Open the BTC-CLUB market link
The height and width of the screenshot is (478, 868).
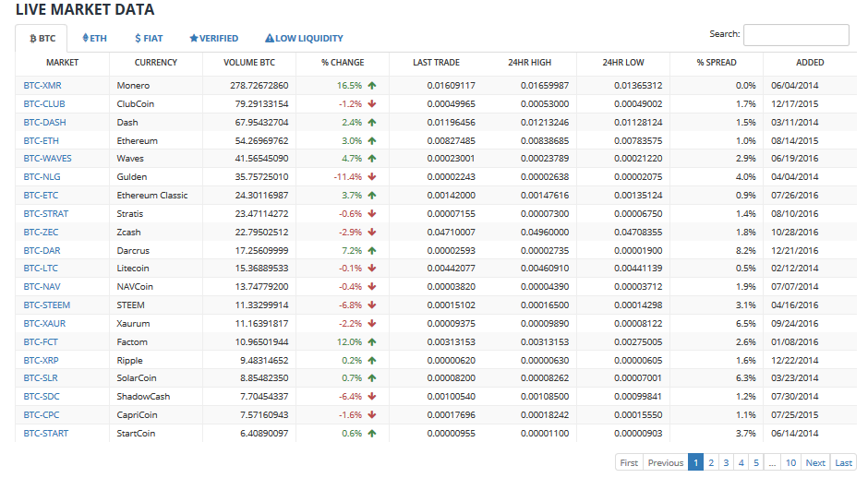click(x=44, y=103)
